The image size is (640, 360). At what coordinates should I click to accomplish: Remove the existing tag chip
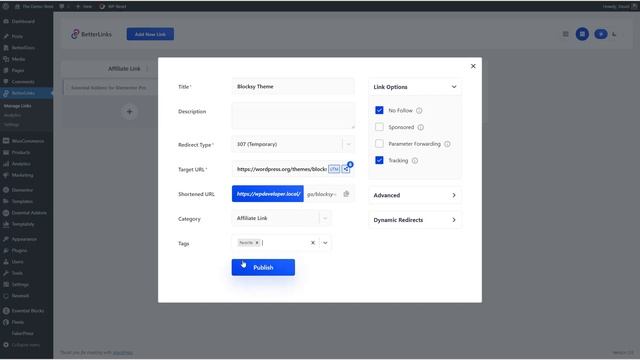(x=257, y=243)
